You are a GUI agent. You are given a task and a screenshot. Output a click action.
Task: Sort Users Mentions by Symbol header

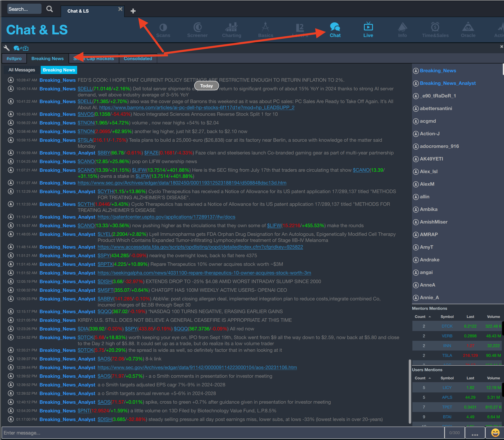[x=447, y=378]
